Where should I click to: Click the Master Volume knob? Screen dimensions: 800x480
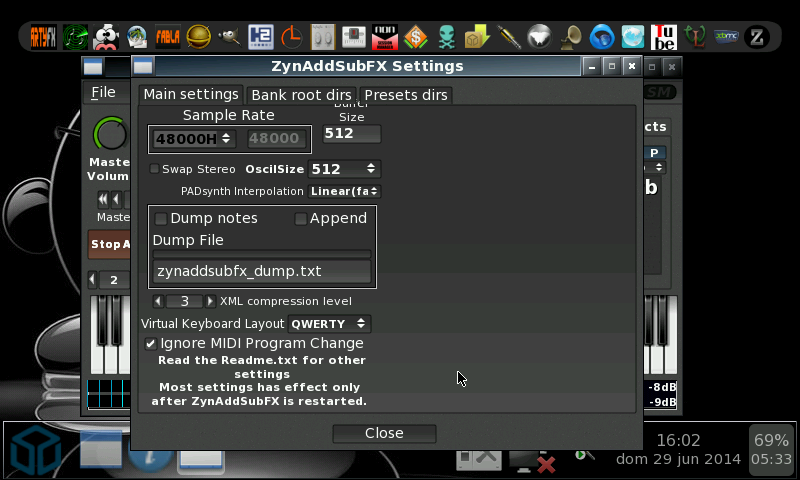(x=110, y=135)
